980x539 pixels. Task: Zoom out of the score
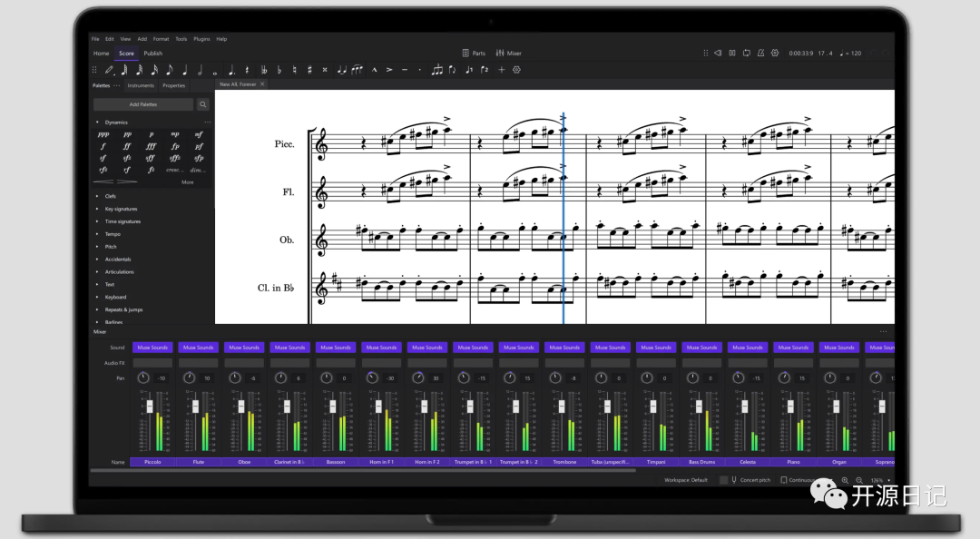pyautogui.click(x=859, y=480)
